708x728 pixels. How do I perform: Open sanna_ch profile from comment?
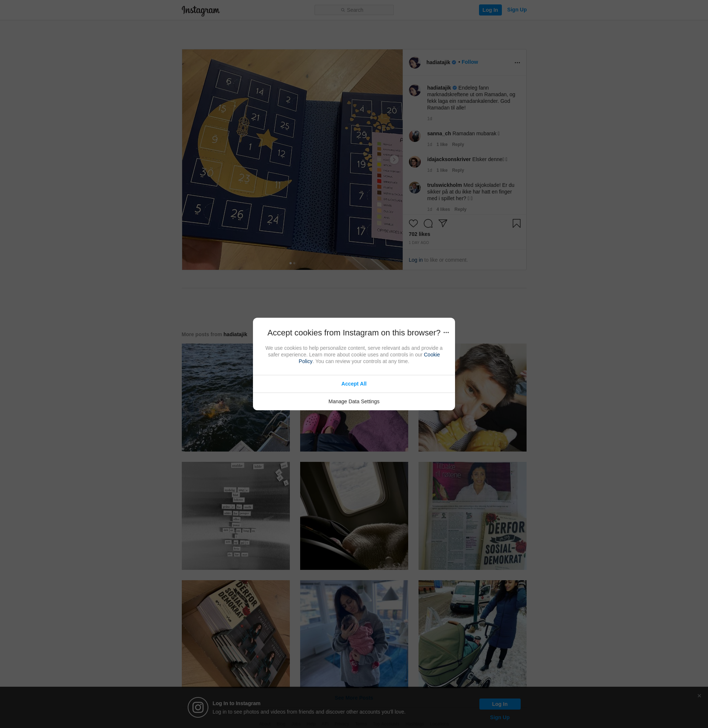[x=439, y=133]
